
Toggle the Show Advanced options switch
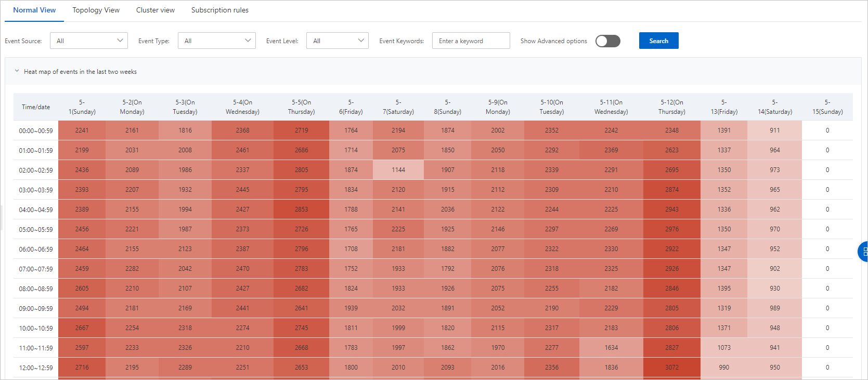point(608,41)
